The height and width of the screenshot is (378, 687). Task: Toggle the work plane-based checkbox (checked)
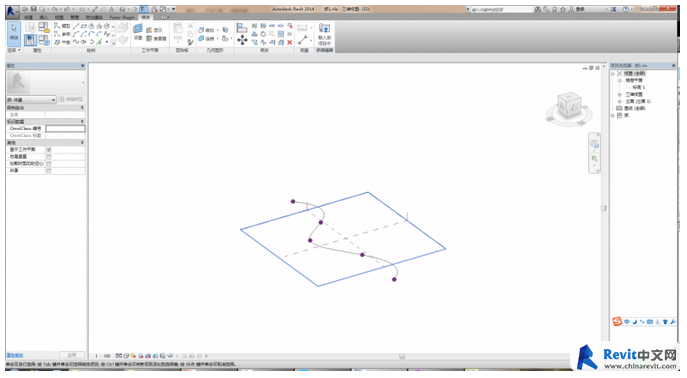click(x=49, y=150)
